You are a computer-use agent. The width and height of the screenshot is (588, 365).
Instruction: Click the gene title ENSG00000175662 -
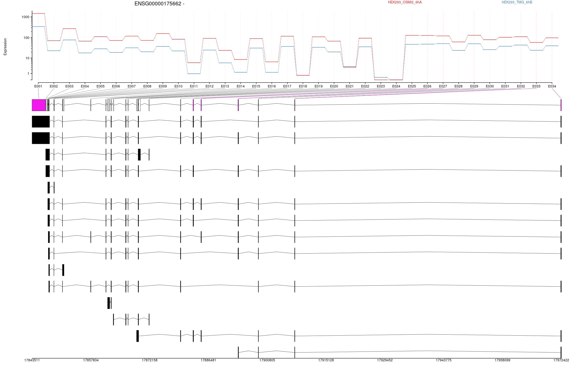pos(159,4)
